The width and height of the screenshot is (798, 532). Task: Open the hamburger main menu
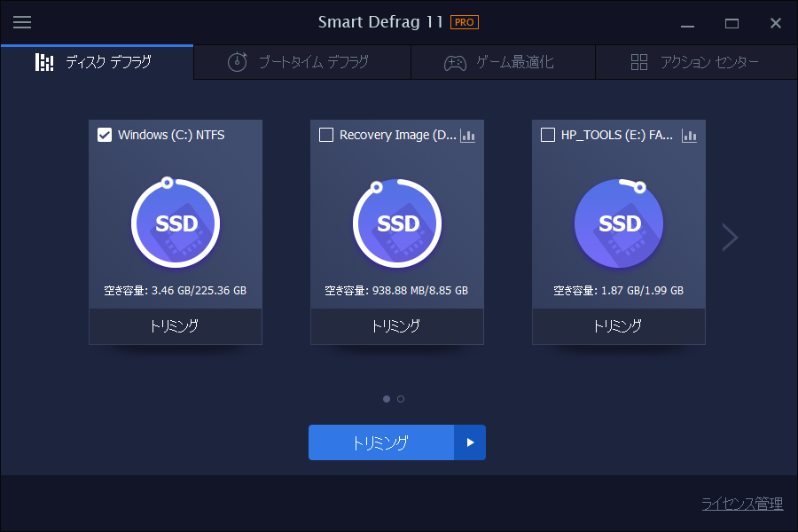click(22, 22)
